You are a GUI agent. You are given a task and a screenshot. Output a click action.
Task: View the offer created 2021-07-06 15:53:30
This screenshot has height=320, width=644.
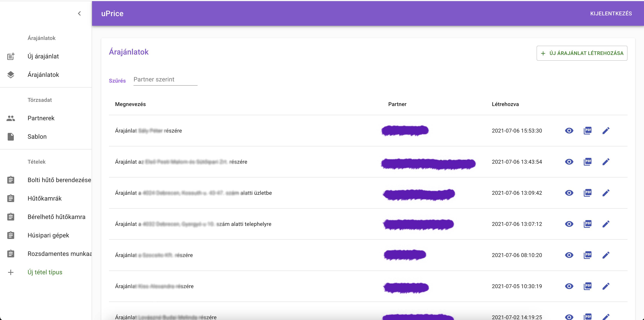click(x=569, y=131)
